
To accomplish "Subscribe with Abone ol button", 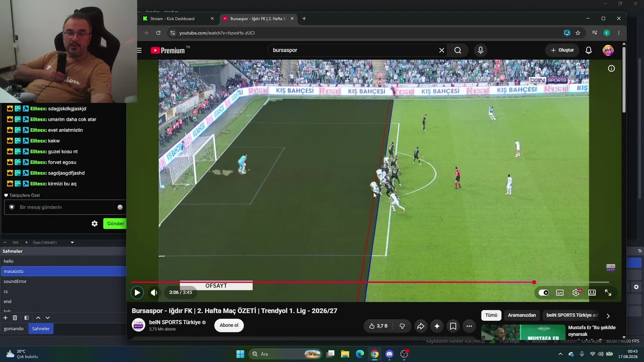I will pyautogui.click(x=229, y=325).
